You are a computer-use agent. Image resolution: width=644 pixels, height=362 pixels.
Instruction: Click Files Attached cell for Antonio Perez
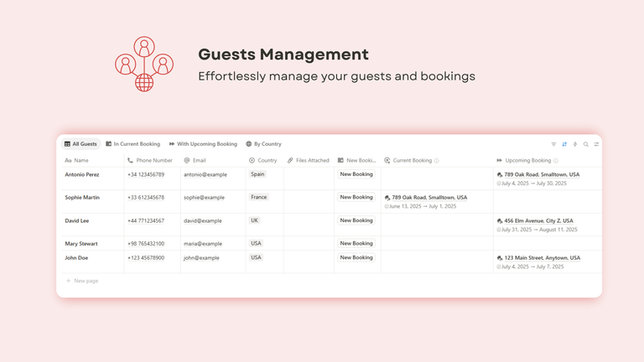[309, 178]
